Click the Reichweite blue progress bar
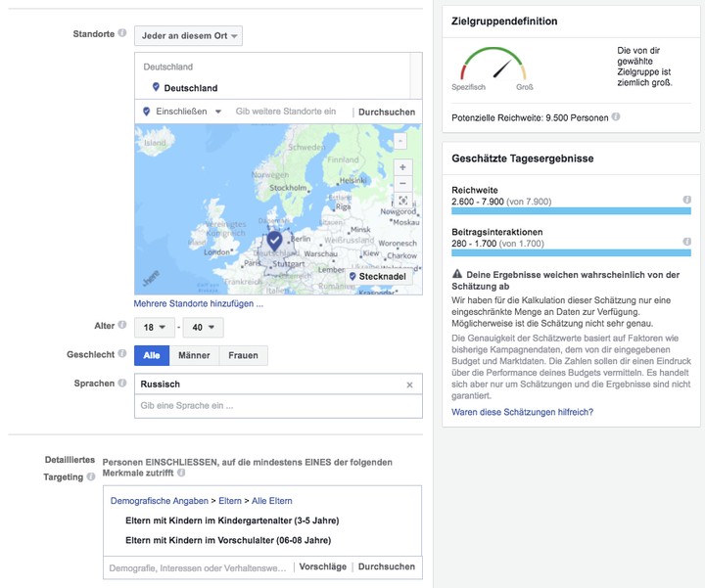The image size is (705, 588). coord(571,210)
